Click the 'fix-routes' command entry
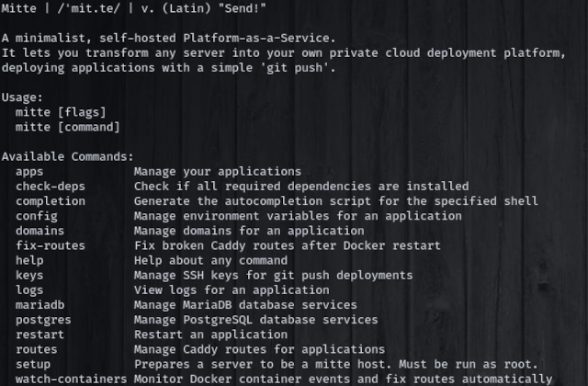The image size is (588, 386). 51,245
